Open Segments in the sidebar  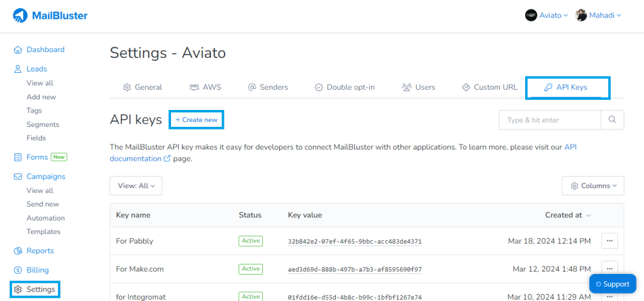tap(43, 124)
